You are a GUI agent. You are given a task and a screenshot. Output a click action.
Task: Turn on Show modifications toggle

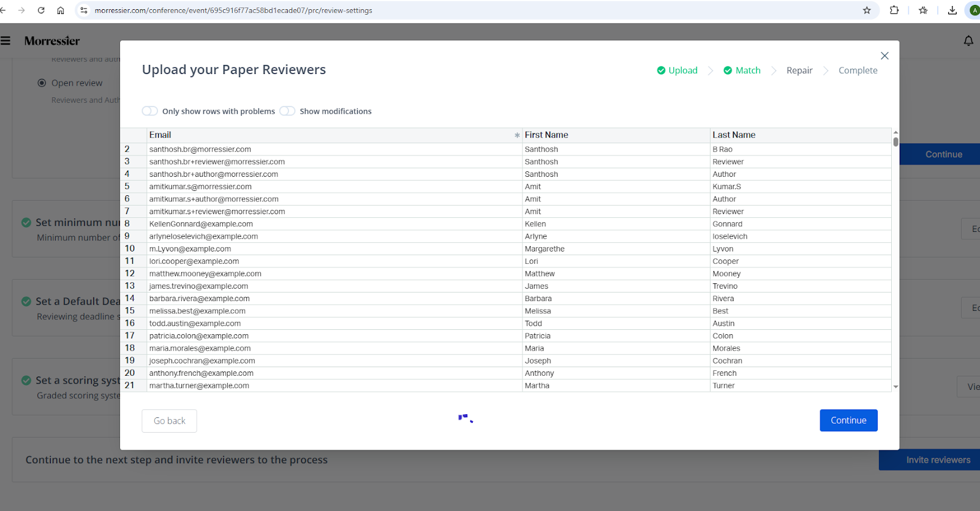tap(287, 111)
